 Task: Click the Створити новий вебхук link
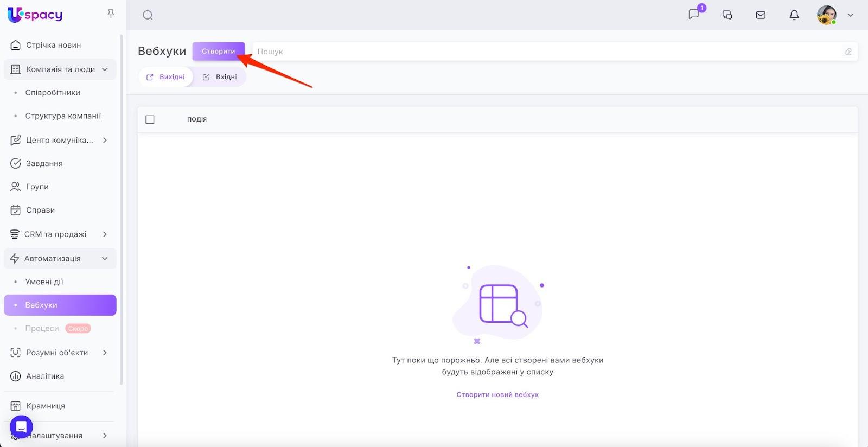(497, 395)
